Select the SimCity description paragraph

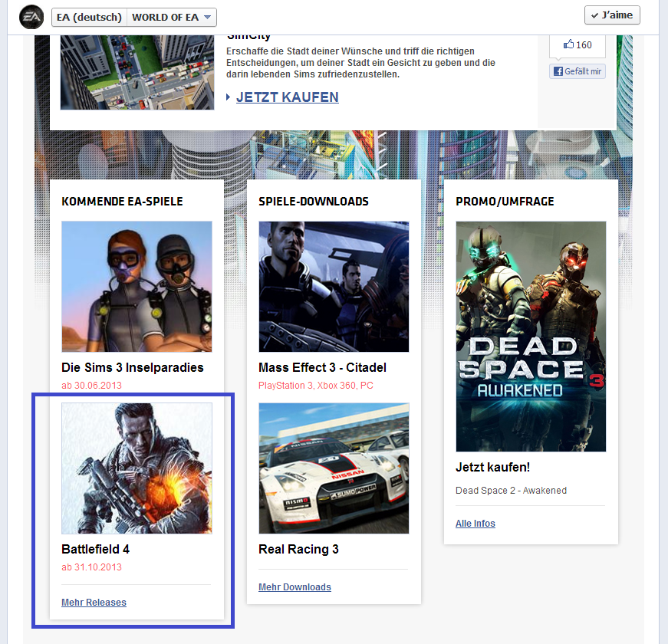pyautogui.click(x=360, y=63)
